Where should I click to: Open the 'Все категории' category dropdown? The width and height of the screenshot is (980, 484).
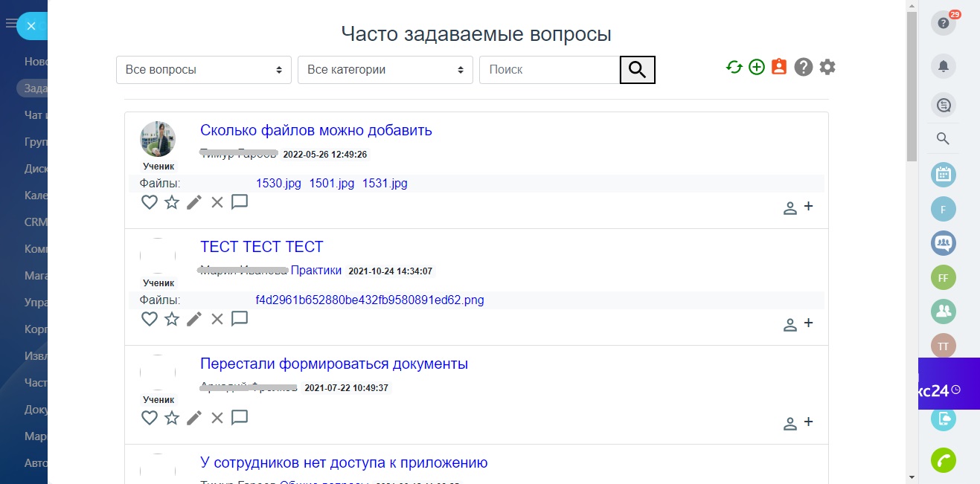[x=385, y=70]
